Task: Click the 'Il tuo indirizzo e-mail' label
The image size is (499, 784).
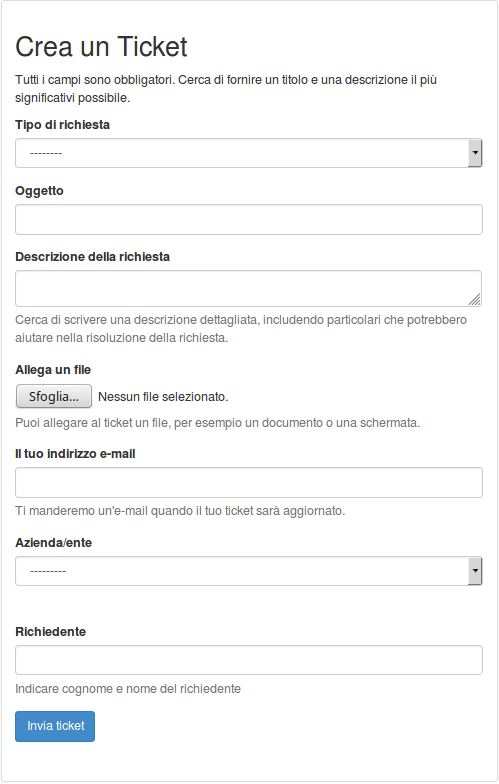Action: coord(75,454)
